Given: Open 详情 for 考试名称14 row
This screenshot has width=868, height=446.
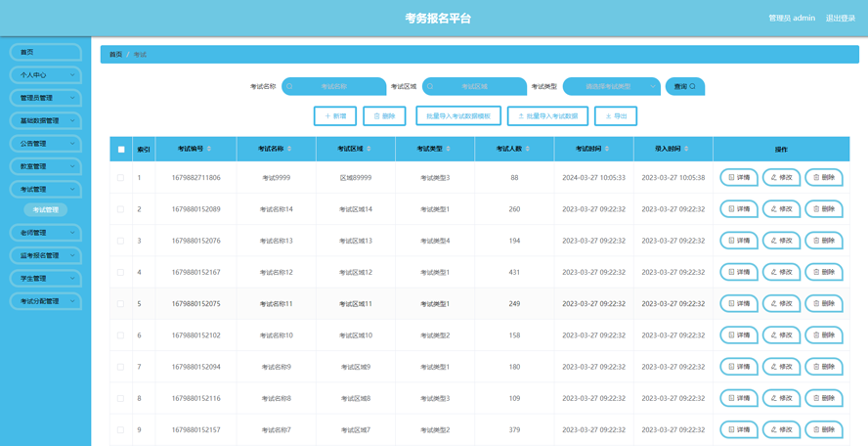Looking at the screenshot, I should click(x=739, y=209).
